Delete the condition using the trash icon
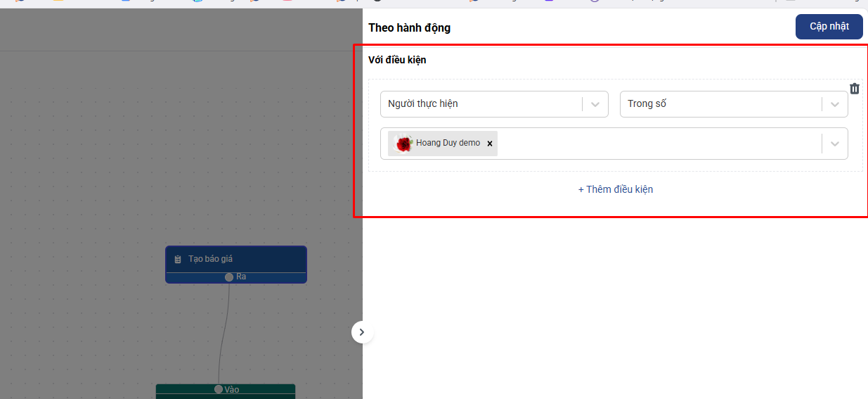Image resolution: width=868 pixels, height=399 pixels. pos(854,89)
